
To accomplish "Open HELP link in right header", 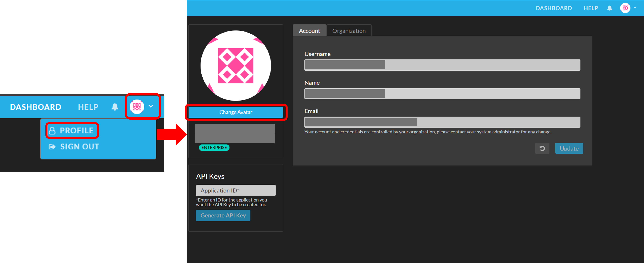I will click(591, 8).
